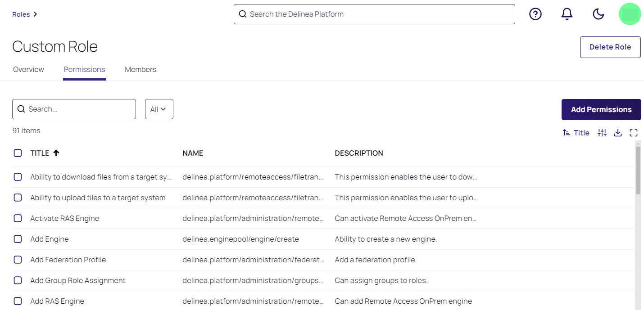This screenshot has width=644, height=310.
Task: Check the select-all checkbox in header
Action: tap(18, 153)
